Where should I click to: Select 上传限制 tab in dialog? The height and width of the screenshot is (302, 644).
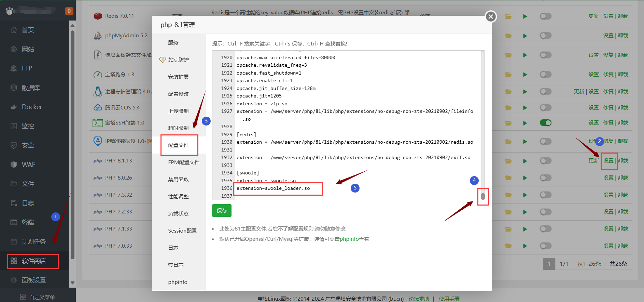pos(179,111)
